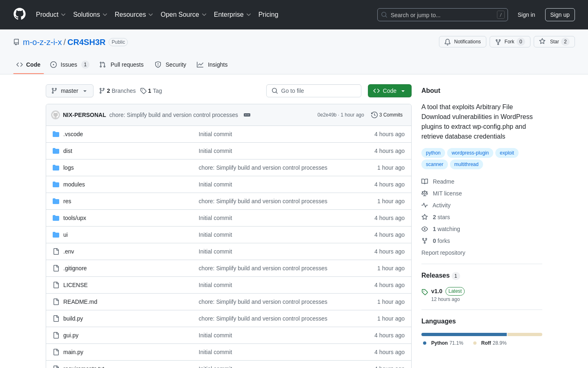Viewport: 588px width, 368px height.
Task: Open the CR4SH3R repository name link
Action: coord(86,42)
